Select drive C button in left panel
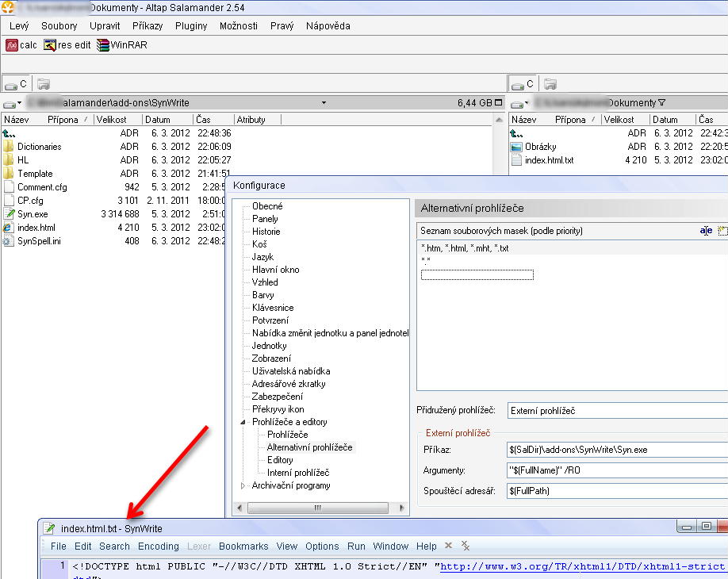 tap(16, 83)
